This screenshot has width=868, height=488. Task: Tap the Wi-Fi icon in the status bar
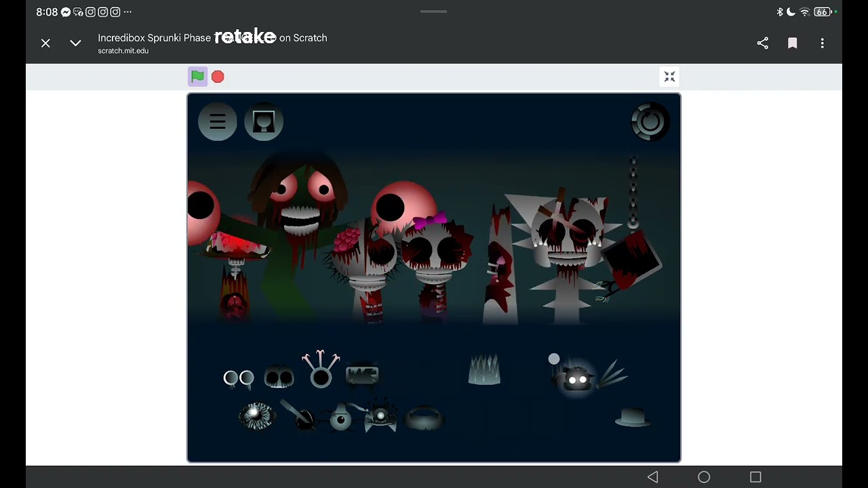point(804,12)
